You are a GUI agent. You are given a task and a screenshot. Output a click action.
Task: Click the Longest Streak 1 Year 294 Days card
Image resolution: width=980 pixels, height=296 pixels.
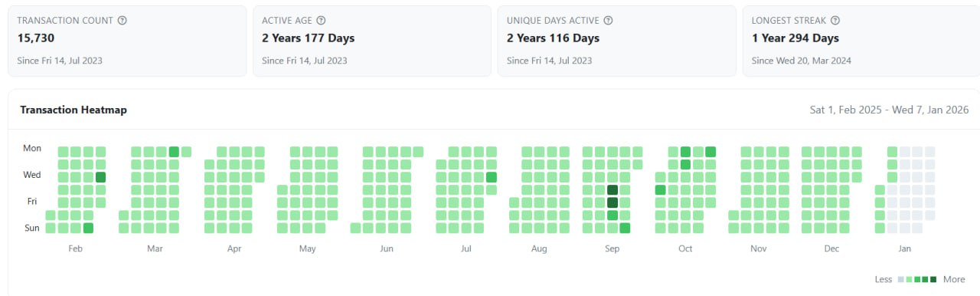tap(861, 41)
